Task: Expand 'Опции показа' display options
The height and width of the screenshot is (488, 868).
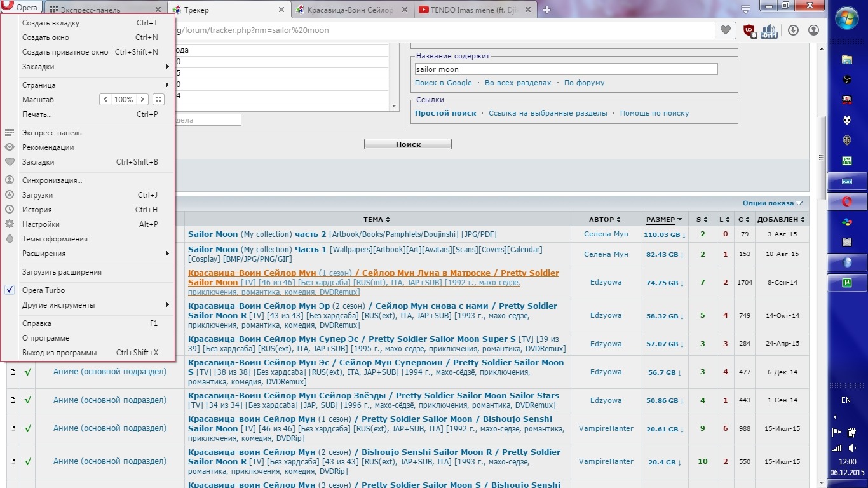Action: pyautogui.click(x=772, y=203)
